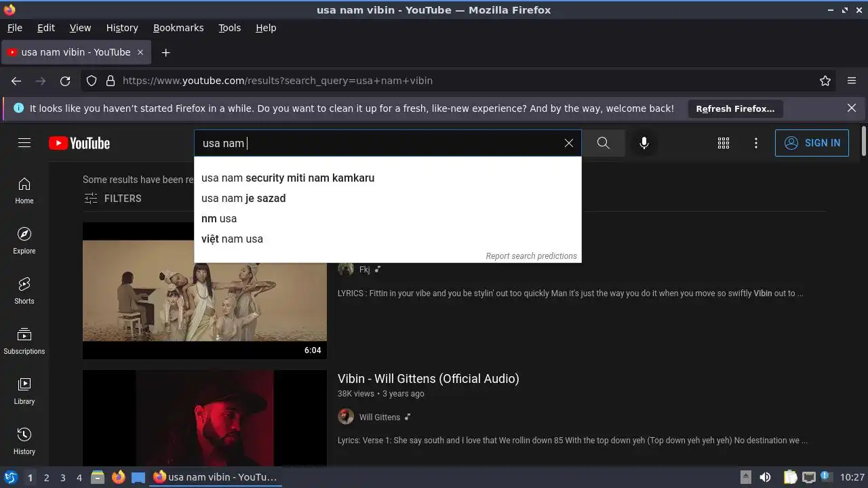Open the Tools menu
Image resolution: width=868 pixels, height=488 pixels.
click(x=230, y=28)
